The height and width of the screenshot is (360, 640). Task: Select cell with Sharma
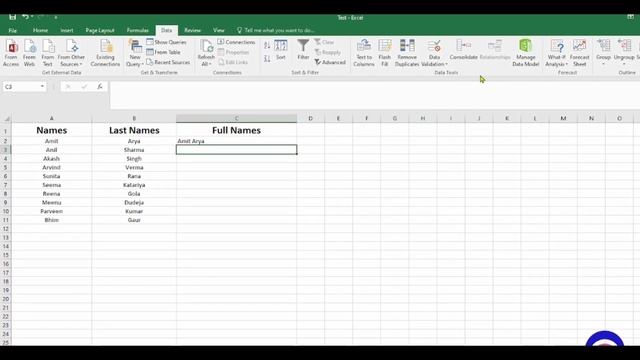tap(134, 150)
